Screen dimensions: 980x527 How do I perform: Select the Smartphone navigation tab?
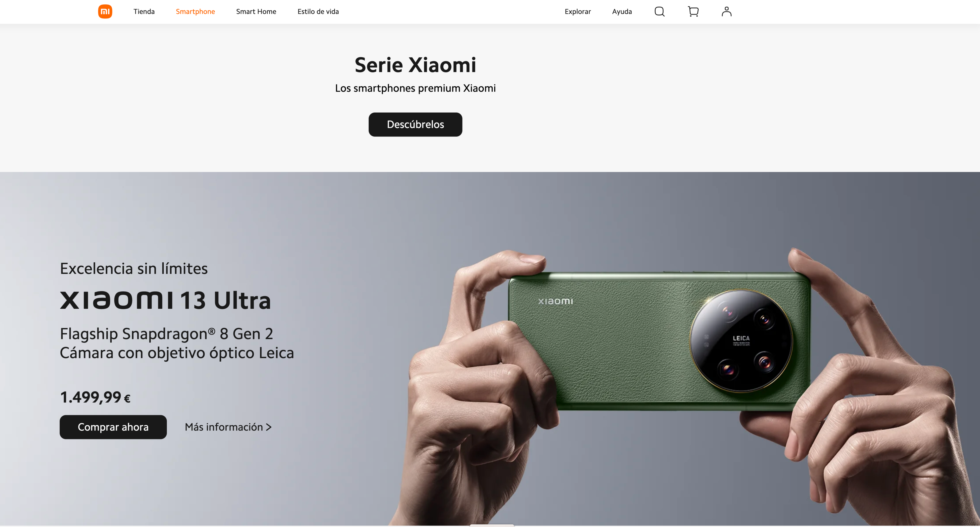pos(195,11)
